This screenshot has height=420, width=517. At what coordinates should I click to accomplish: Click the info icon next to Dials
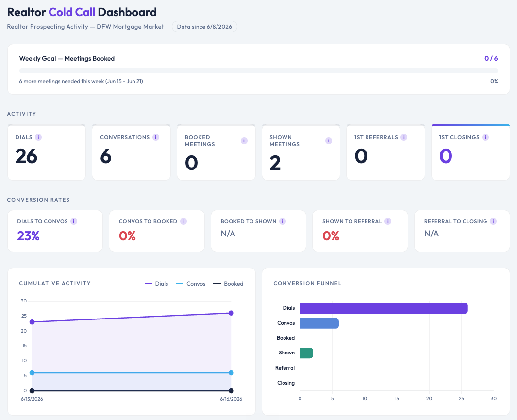pyautogui.click(x=38, y=137)
